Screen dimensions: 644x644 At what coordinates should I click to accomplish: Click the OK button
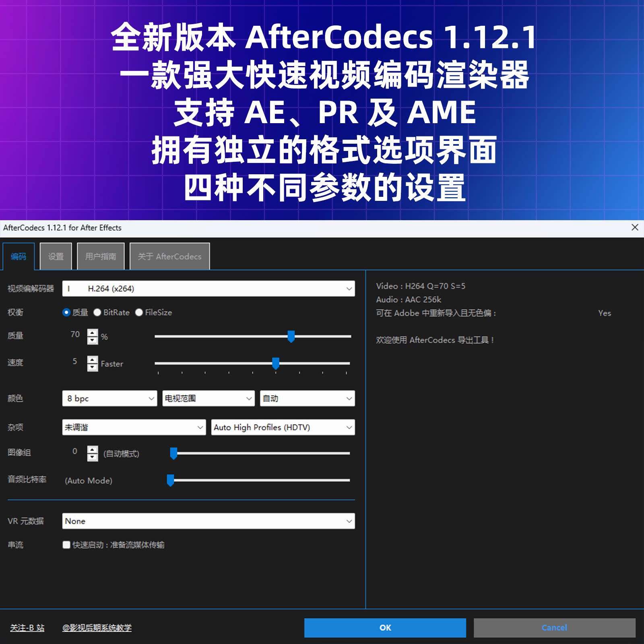click(385, 628)
